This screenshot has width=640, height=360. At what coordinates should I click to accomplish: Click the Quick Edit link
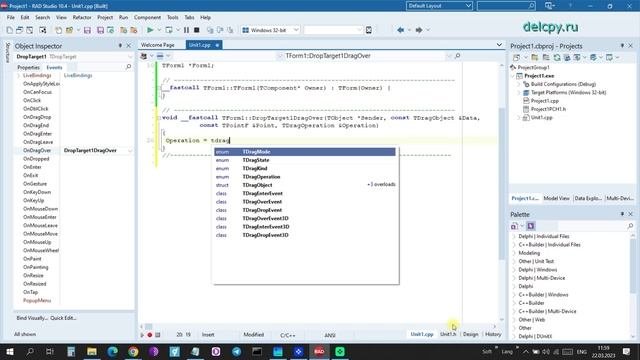click(63, 318)
